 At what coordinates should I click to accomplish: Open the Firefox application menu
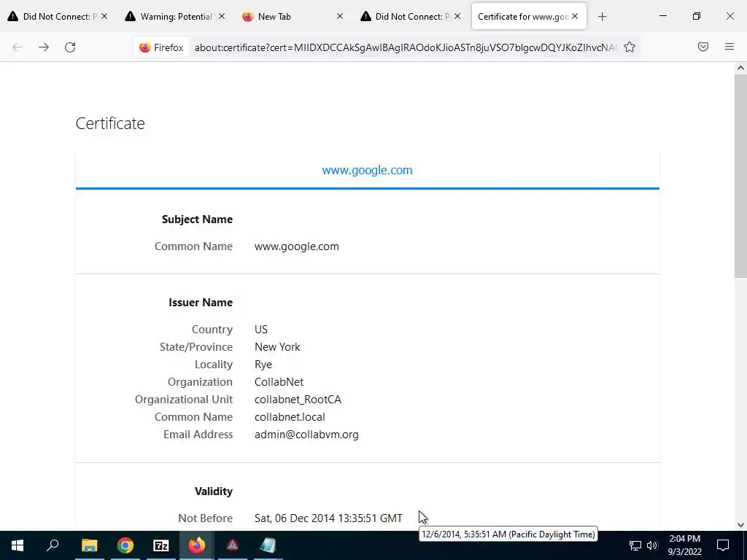tap(729, 47)
